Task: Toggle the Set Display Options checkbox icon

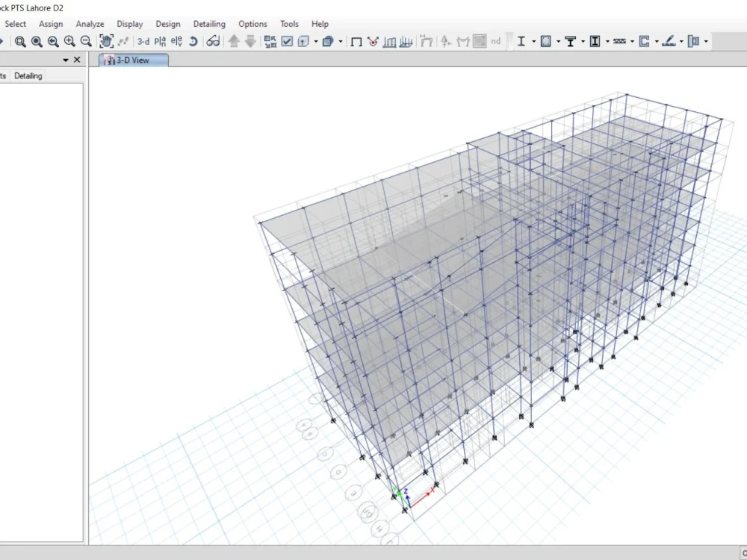Action: coord(285,41)
